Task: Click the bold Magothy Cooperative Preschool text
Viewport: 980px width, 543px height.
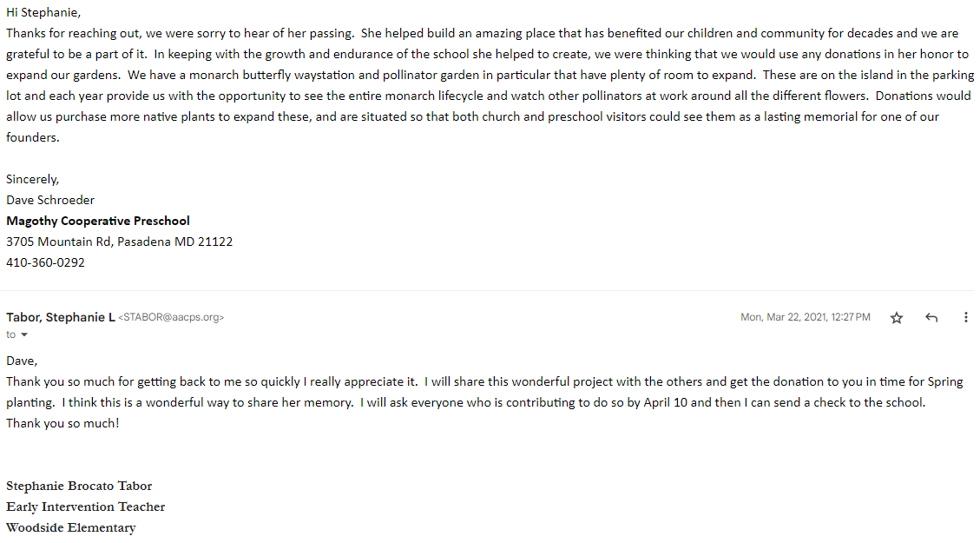Action: click(x=97, y=221)
